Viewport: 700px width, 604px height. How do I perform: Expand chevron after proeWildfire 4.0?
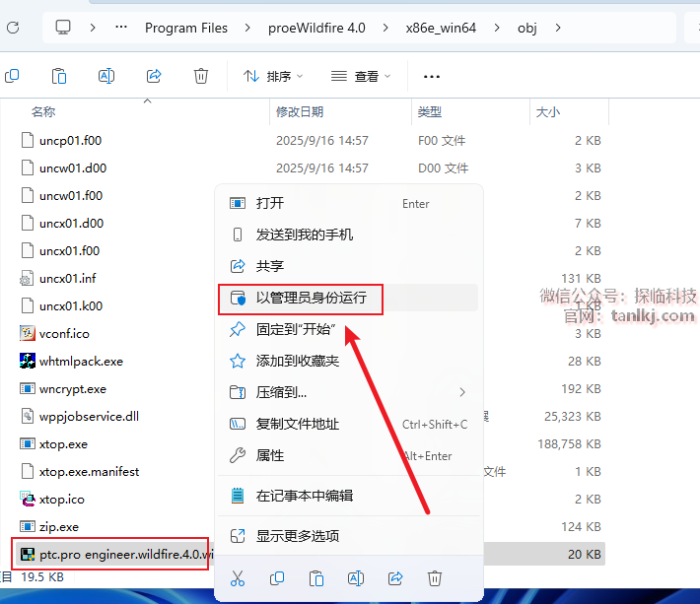385,28
